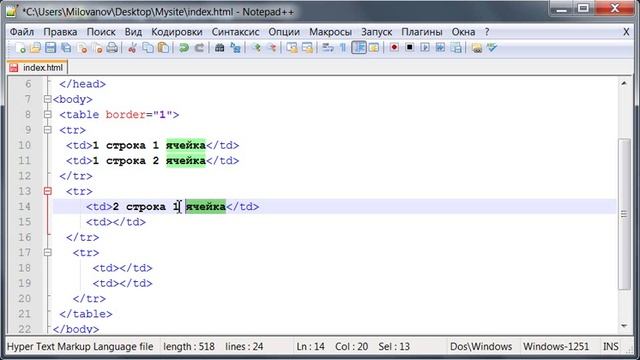Collapse the body fold on line 7
The image size is (640, 360).
[47, 99]
